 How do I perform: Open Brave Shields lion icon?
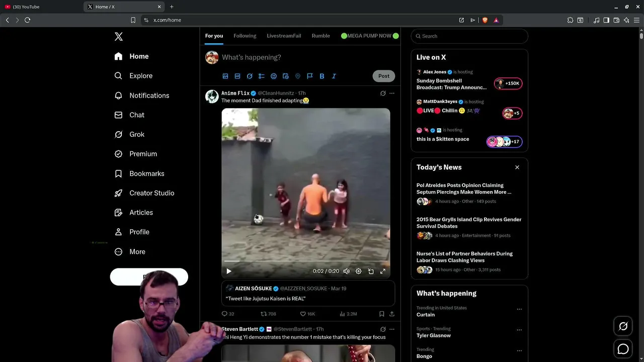coord(485,20)
